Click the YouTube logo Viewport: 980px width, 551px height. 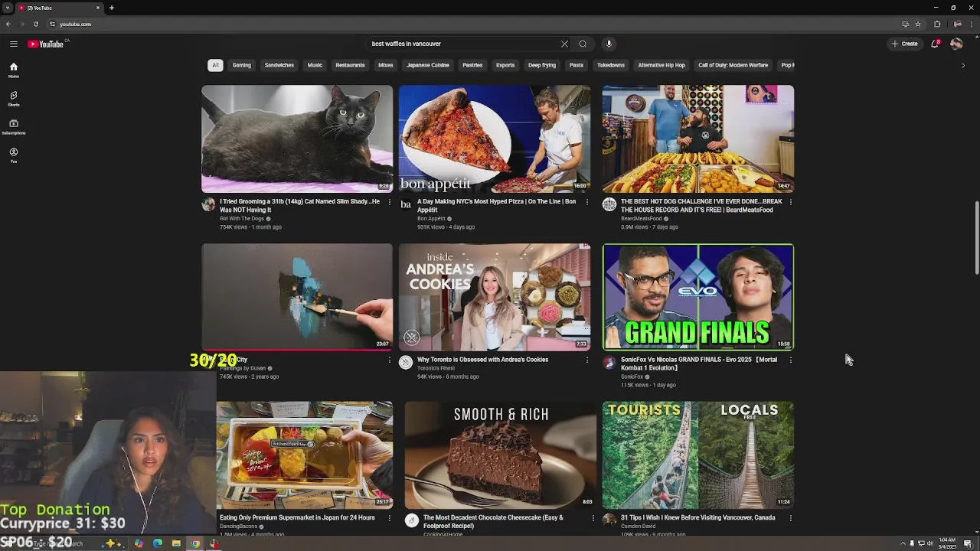(x=46, y=44)
